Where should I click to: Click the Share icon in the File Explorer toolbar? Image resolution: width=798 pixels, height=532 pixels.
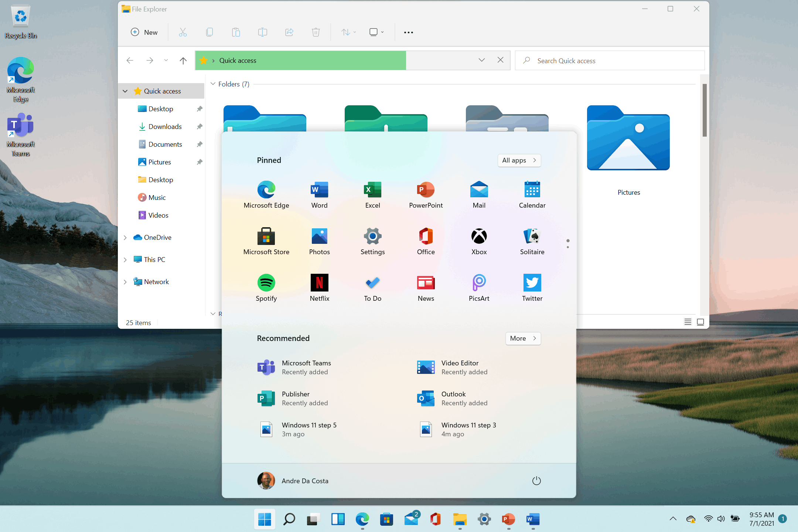pyautogui.click(x=289, y=32)
